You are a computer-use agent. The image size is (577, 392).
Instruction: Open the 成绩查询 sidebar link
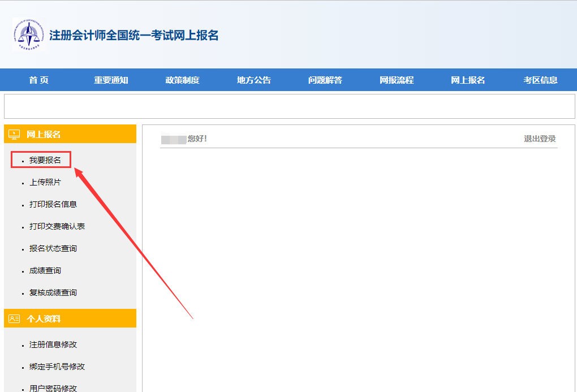tap(45, 270)
